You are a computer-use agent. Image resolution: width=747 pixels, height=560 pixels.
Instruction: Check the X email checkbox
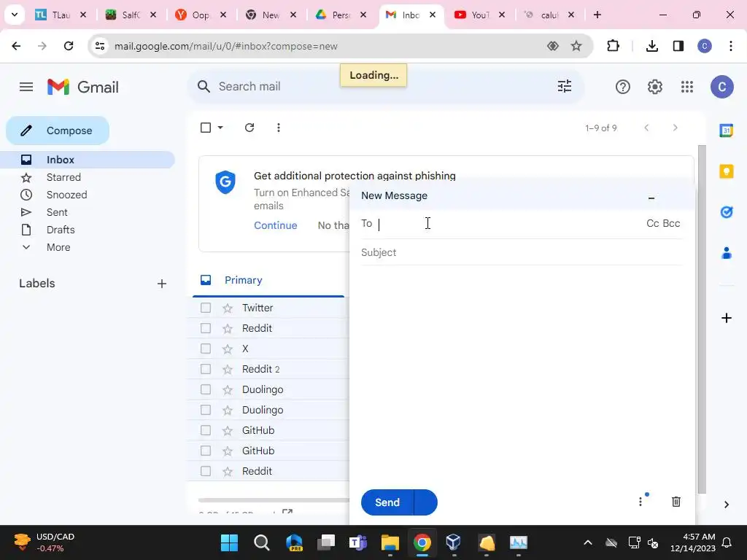[205, 349]
